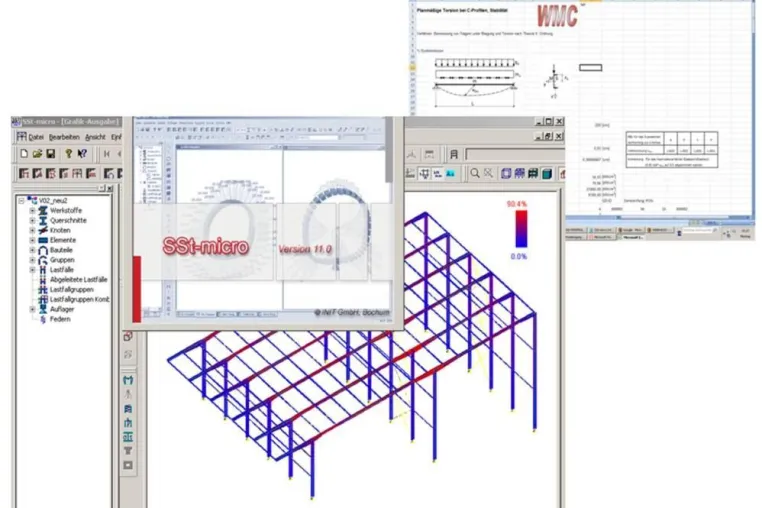Expand the Lastfälle tree node
The image size is (762, 508).
click(32, 270)
